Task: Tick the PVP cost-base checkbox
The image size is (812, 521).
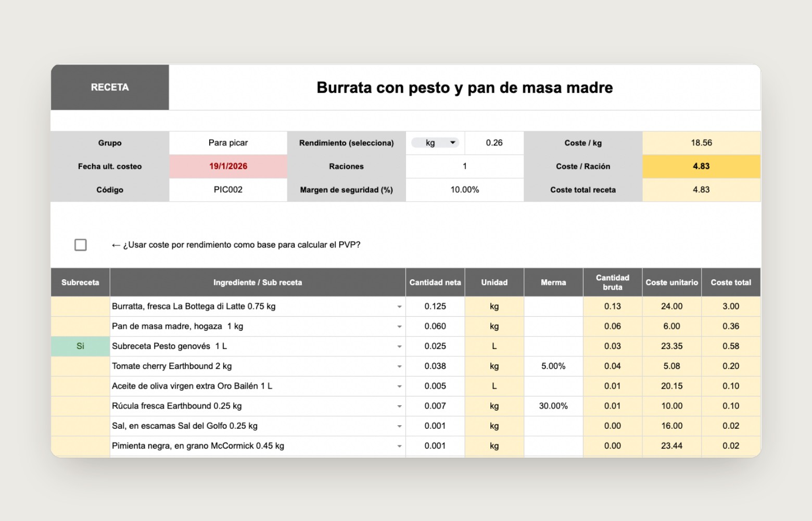Action: point(81,245)
